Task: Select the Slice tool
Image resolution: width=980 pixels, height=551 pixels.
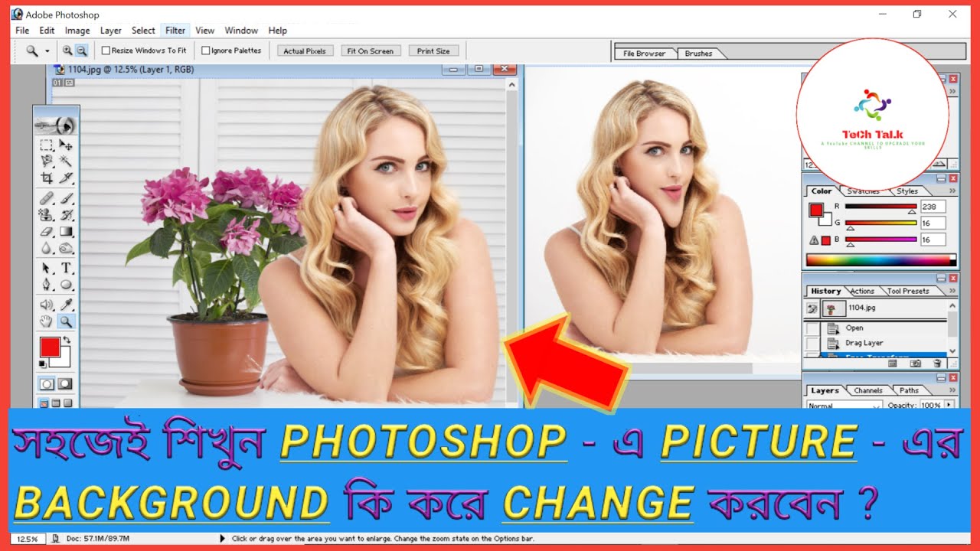Action: pos(66,178)
